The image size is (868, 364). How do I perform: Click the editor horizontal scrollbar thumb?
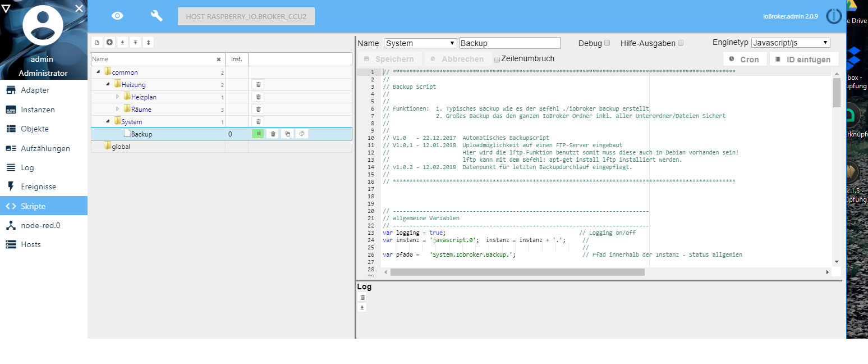pos(517,272)
